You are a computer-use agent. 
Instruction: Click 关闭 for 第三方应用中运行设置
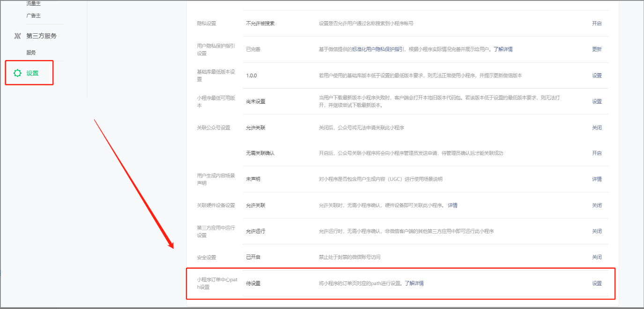(597, 231)
